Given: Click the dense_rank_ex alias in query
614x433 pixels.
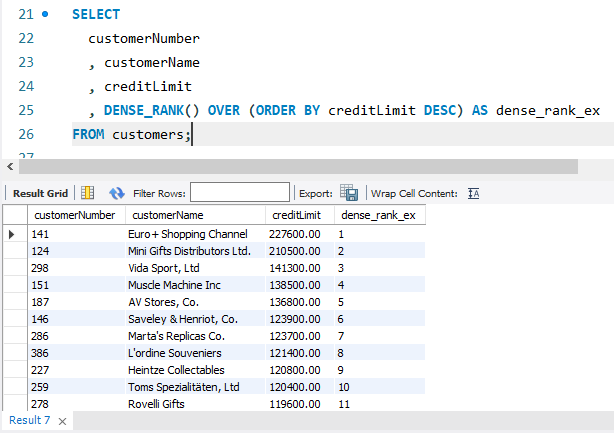Looking at the screenshot, I should click(x=548, y=111).
